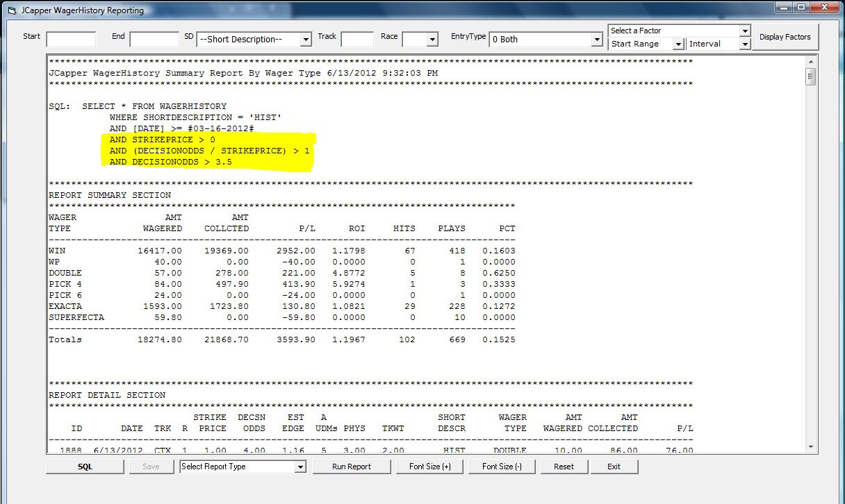Click the Exit button
This screenshot has height=504, width=845.
614,467
